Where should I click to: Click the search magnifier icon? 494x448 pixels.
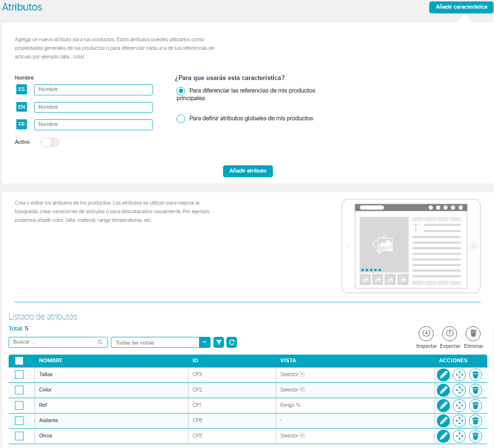100,342
